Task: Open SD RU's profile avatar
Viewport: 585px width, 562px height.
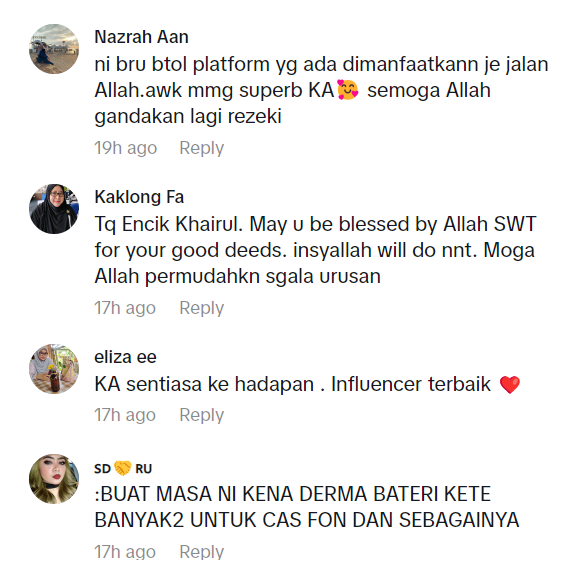Action: 54,479
